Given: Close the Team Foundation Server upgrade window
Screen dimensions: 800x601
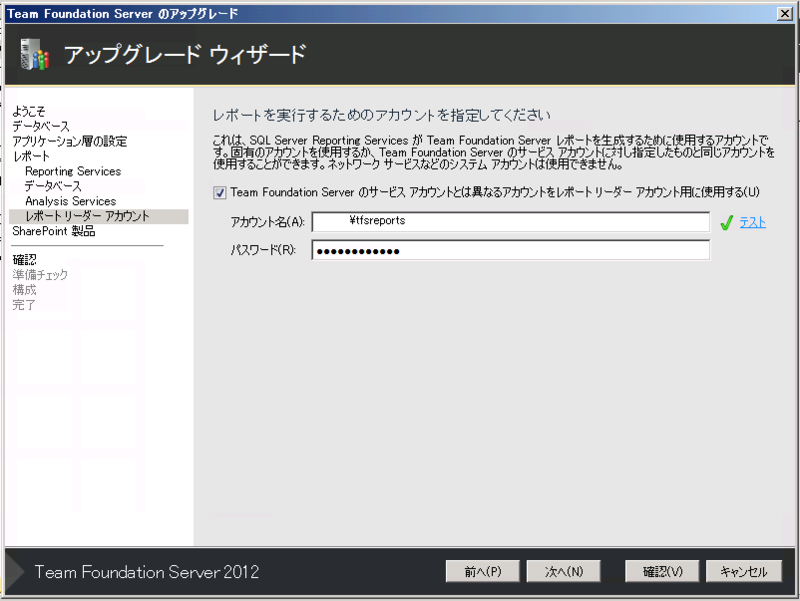Looking at the screenshot, I should [x=785, y=13].
